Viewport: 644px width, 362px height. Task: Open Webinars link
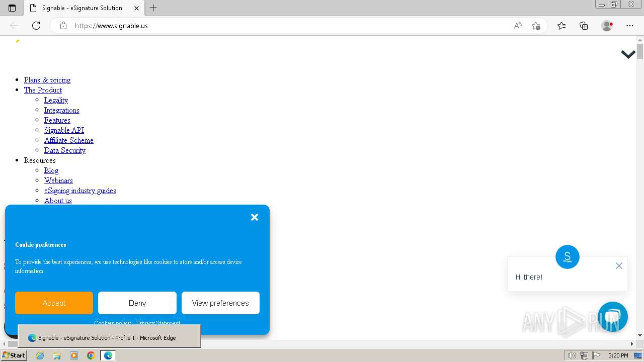point(58,180)
